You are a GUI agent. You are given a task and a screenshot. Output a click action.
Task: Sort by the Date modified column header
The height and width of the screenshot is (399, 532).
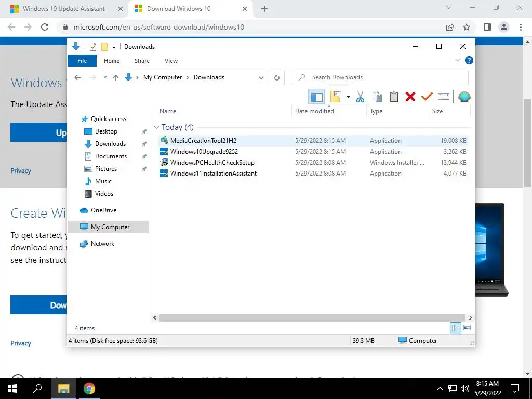(329, 111)
